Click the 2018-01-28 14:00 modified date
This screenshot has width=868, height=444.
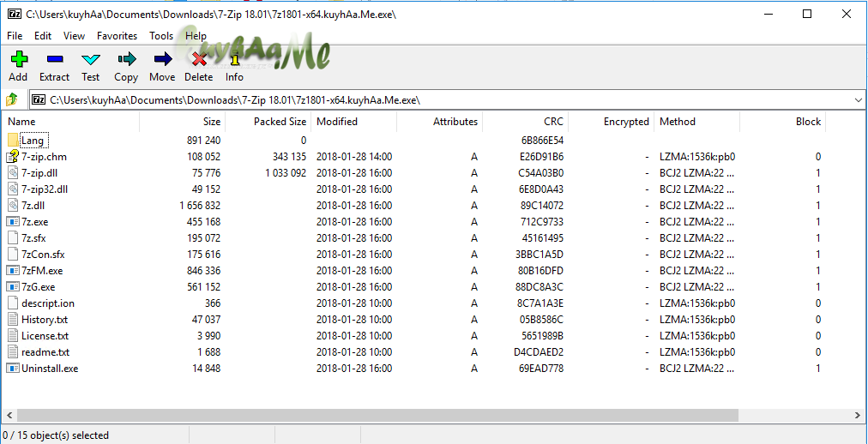354,157
